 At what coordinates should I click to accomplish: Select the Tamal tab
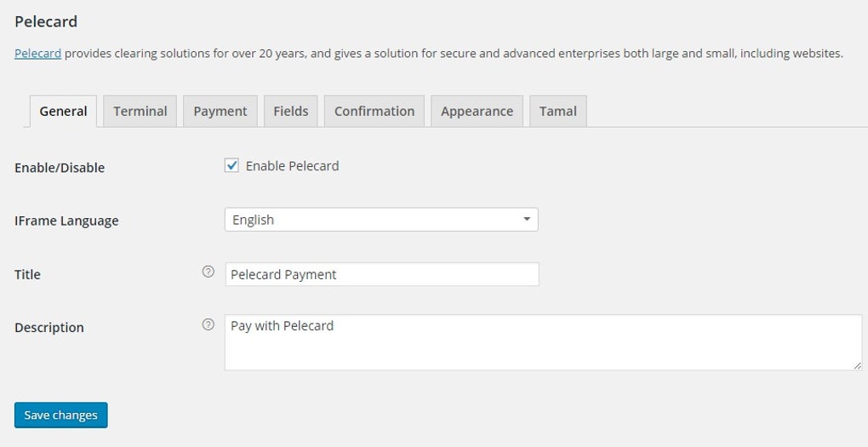click(557, 112)
